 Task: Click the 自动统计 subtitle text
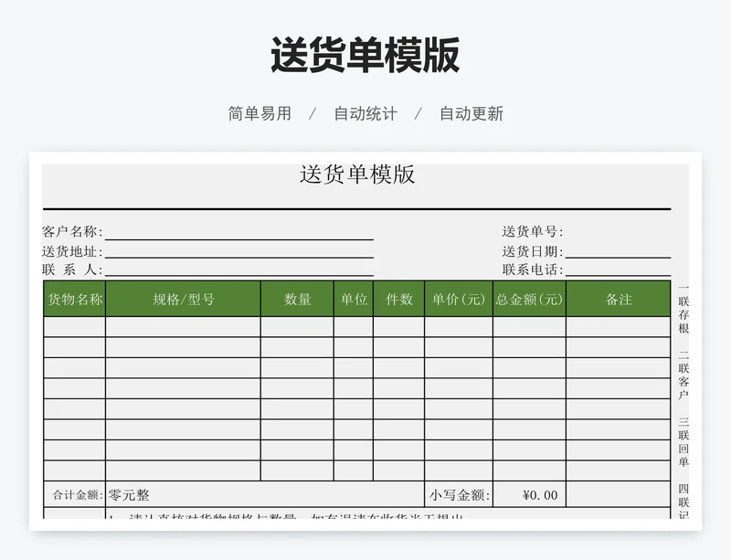tap(365, 113)
